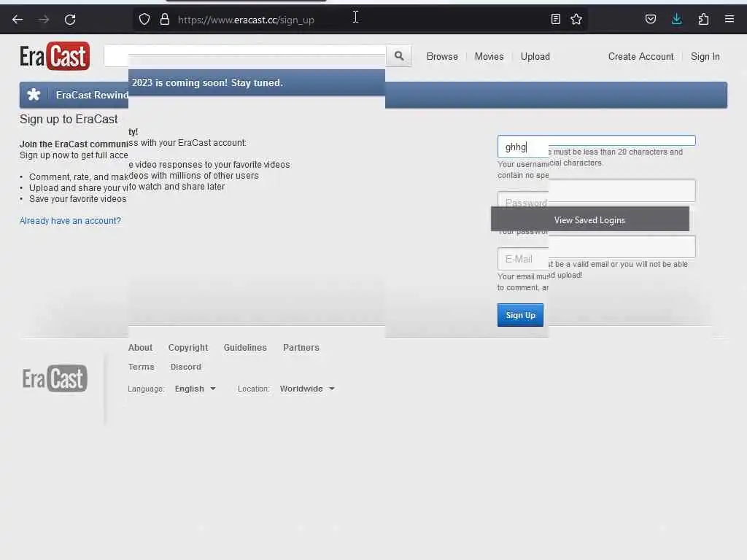Bookmark this page with the star icon
Viewport: 747px width, 560px height.
(x=576, y=20)
